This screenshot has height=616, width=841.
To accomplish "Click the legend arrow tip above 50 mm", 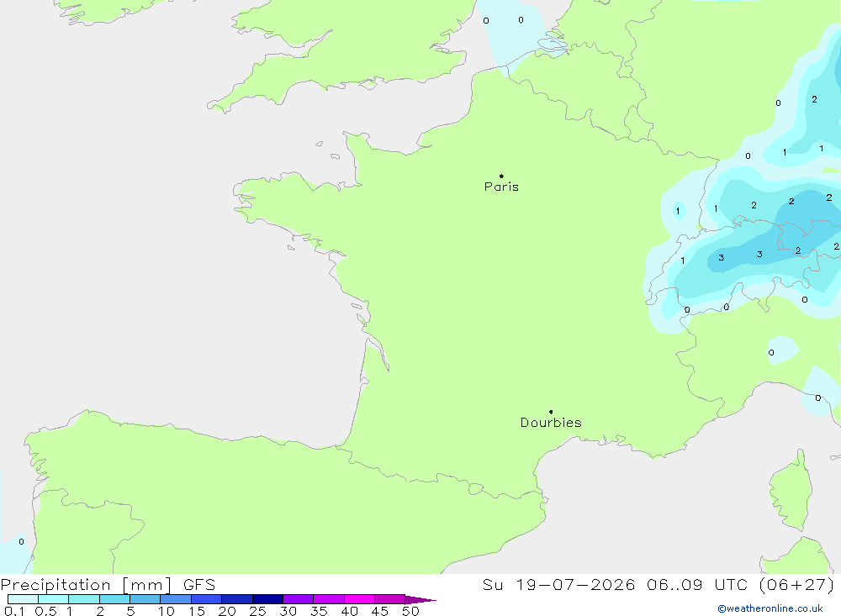I will click(x=420, y=599).
